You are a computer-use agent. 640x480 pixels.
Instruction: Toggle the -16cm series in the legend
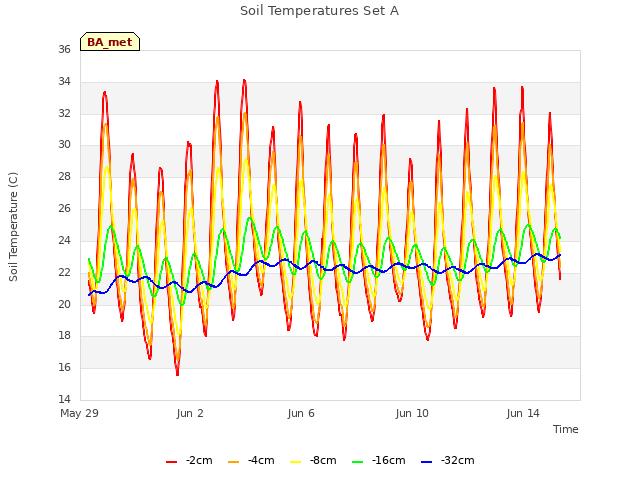pyautogui.click(x=379, y=460)
